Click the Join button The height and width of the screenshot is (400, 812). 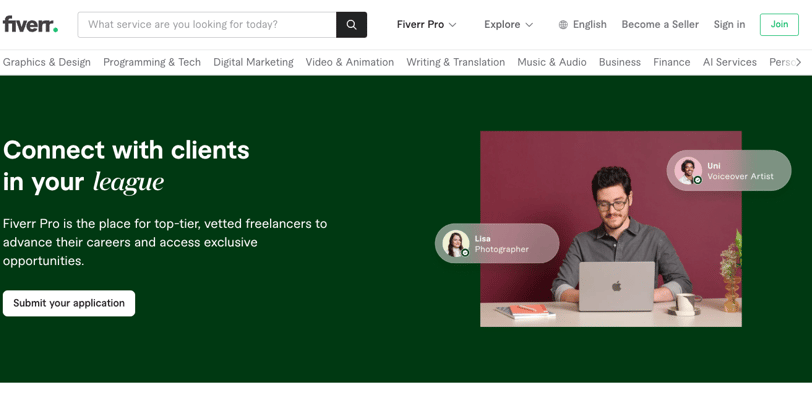(x=778, y=25)
